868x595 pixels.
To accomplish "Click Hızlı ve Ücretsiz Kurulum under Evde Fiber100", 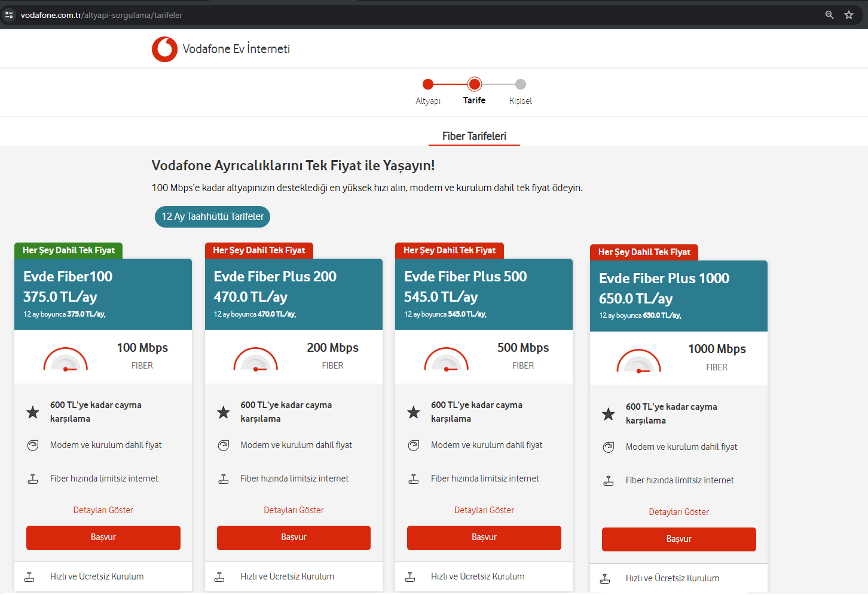I will (97, 576).
